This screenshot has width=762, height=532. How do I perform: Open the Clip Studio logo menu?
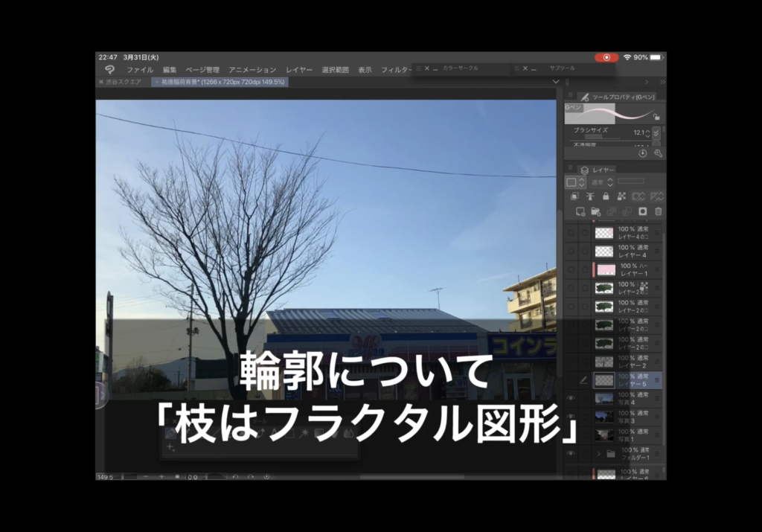pyautogui.click(x=110, y=69)
